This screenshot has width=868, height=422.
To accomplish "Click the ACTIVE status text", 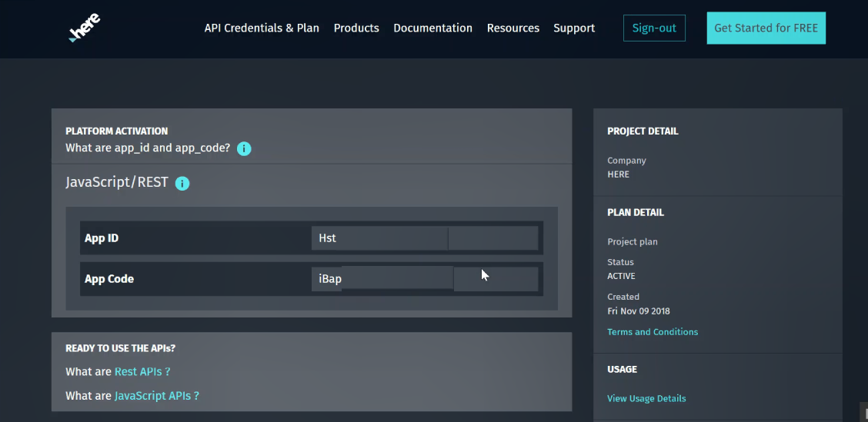I will 621,276.
